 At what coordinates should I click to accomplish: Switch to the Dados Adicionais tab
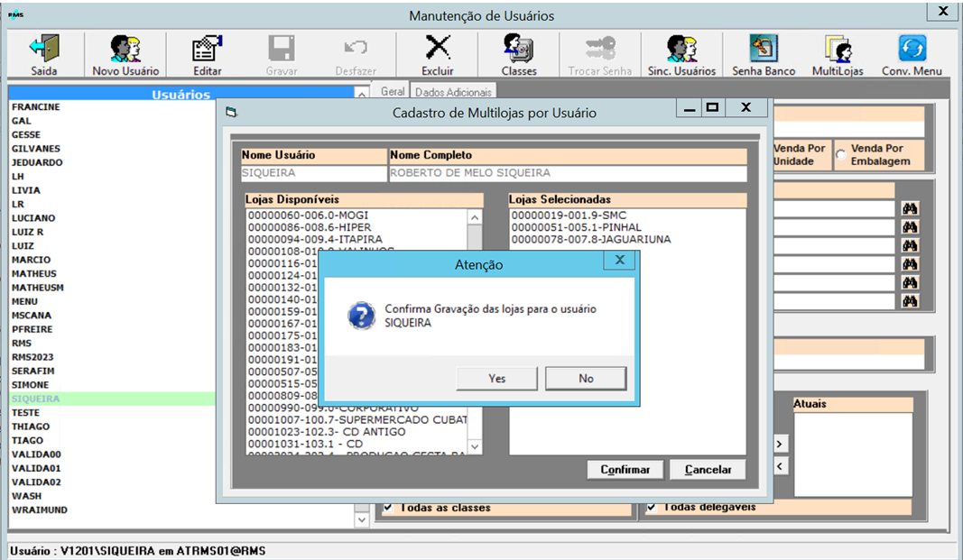point(453,91)
